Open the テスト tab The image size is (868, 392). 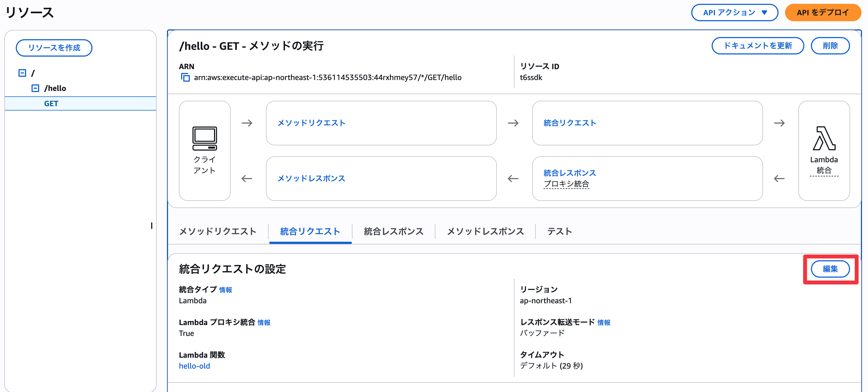tap(560, 231)
